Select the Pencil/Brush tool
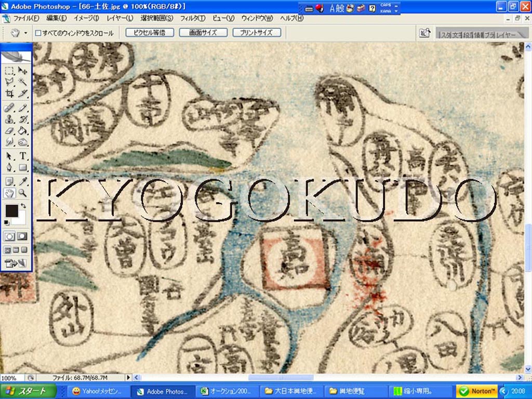 click(x=22, y=108)
